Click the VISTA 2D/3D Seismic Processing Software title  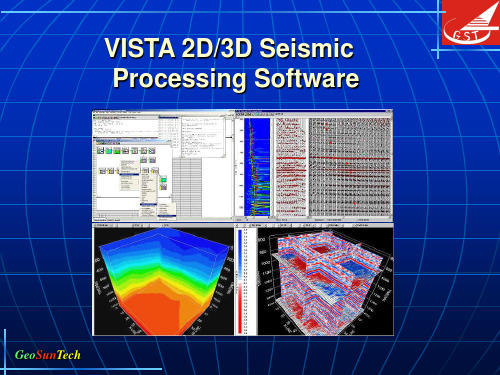click(232, 63)
